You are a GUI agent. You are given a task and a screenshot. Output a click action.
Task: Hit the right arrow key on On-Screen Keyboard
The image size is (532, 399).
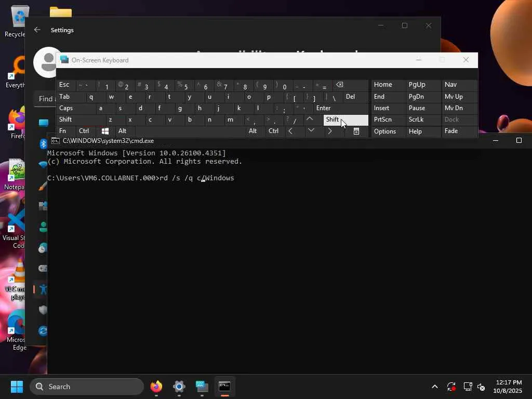click(330, 131)
